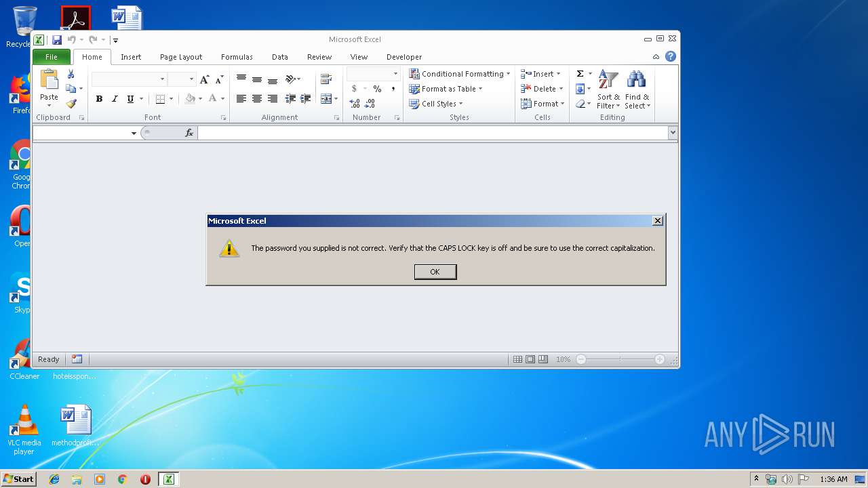
Task: Click the Paste clipboard icon
Action: tap(49, 80)
